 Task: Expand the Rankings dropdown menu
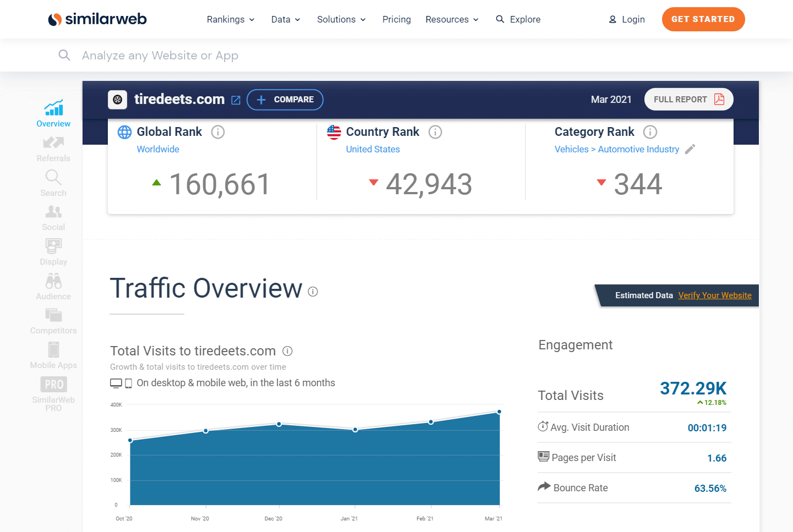click(231, 19)
